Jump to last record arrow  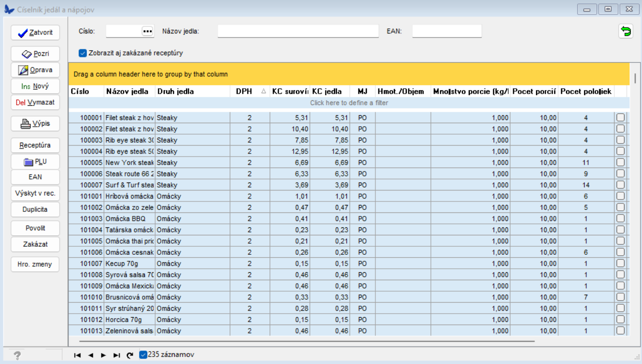click(116, 355)
